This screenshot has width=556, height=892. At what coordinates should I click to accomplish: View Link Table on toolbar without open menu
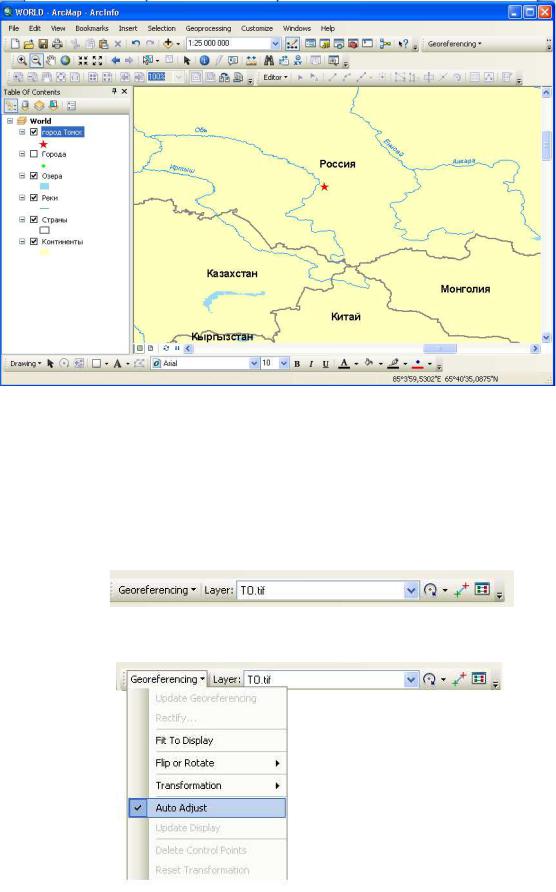click(482, 589)
